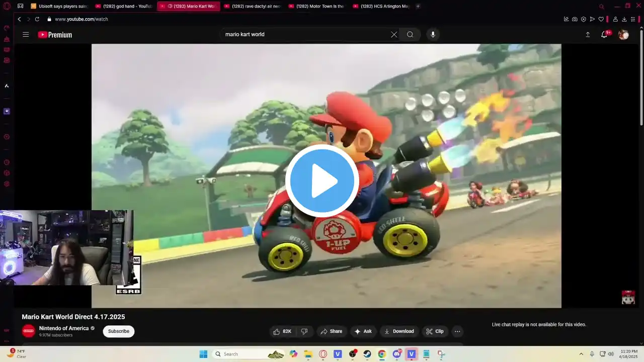Open the sidebar settings gear icon
Image resolution: width=644 pixels, height=362 pixels.
click(7, 184)
